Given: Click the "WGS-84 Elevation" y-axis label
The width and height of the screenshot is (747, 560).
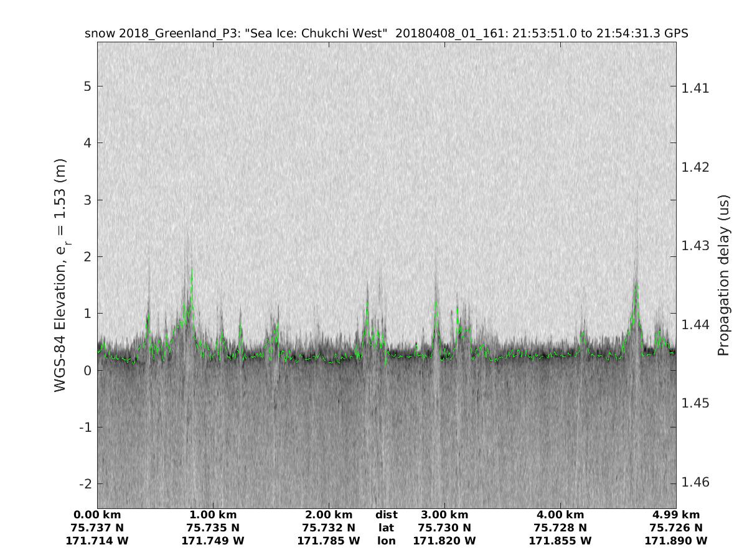Looking at the screenshot, I should 60,275.
